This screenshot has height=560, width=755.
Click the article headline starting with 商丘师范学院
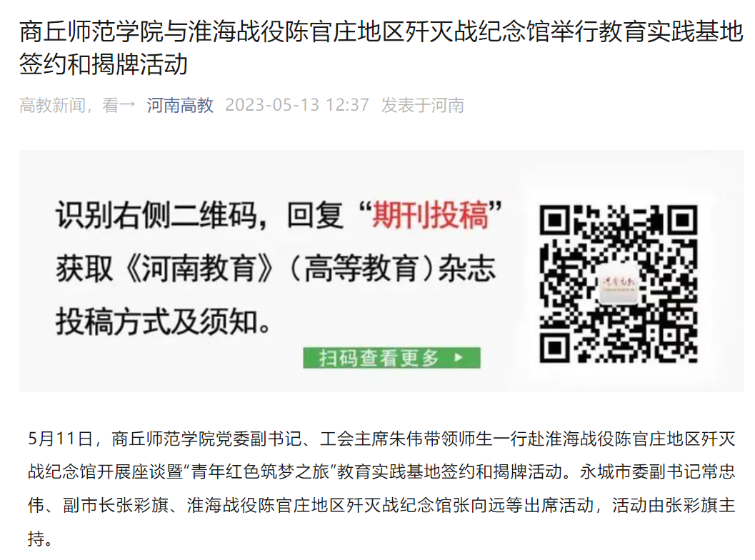pyautogui.click(x=381, y=48)
